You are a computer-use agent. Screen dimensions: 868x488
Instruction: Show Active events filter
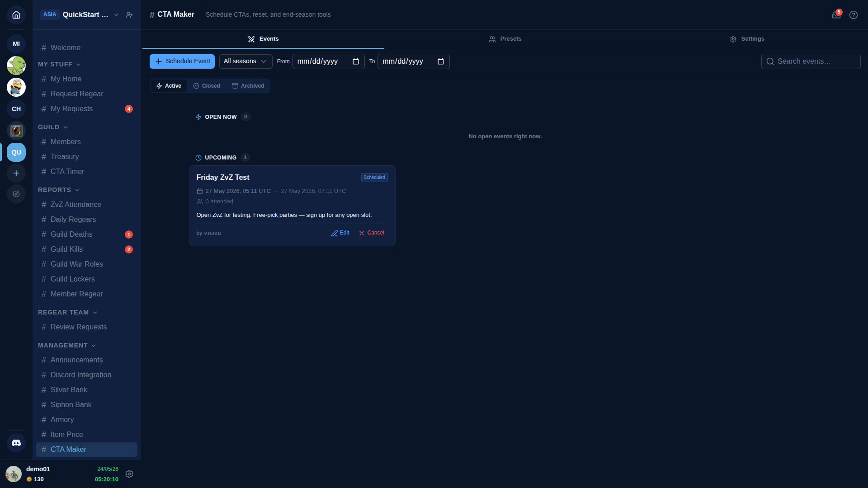click(x=169, y=86)
